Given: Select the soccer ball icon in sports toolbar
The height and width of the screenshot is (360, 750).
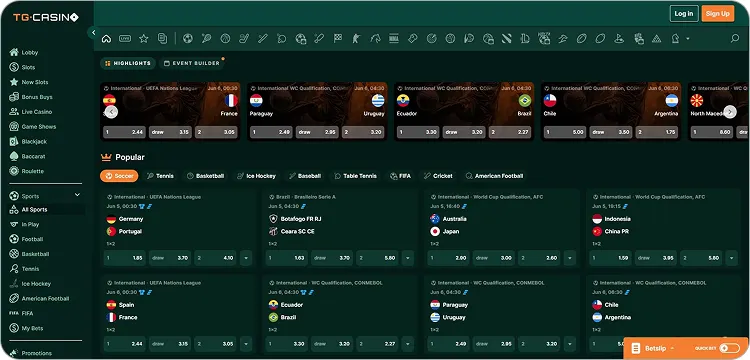Looking at the screenshot, I should click(188, 39).
